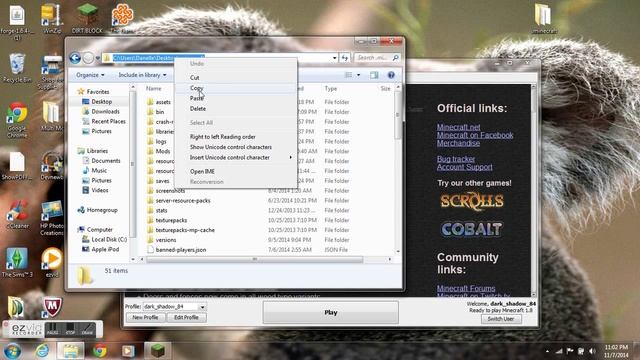Select the minecraft folder on desktop
This screenshot has height=360, width=640.
pyautogui.click(x=543, y=19)
